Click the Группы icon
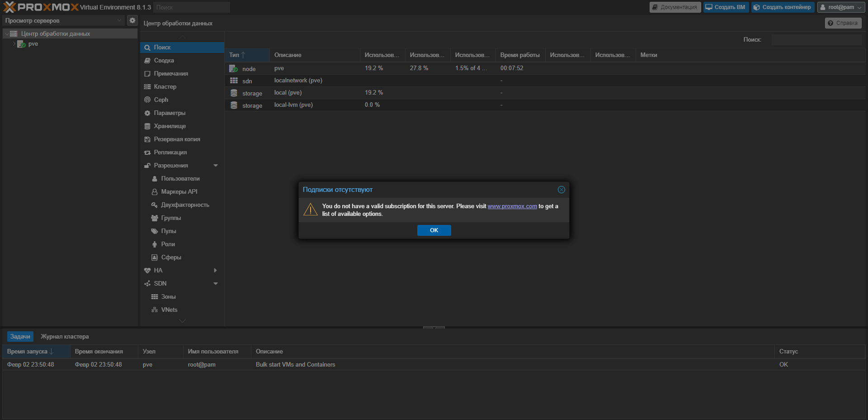The height and width of the screenshot is (420, 868). [155, 218]
